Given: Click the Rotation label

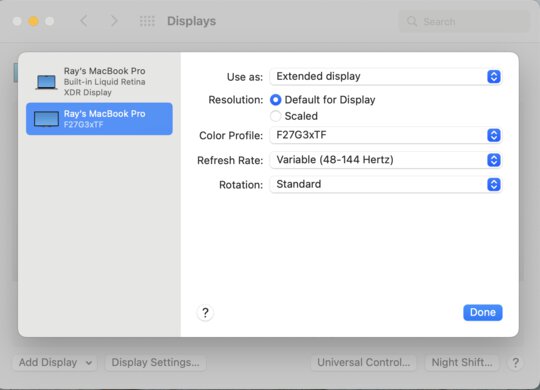Looking at the screenshot, I should tap(241, 185).
